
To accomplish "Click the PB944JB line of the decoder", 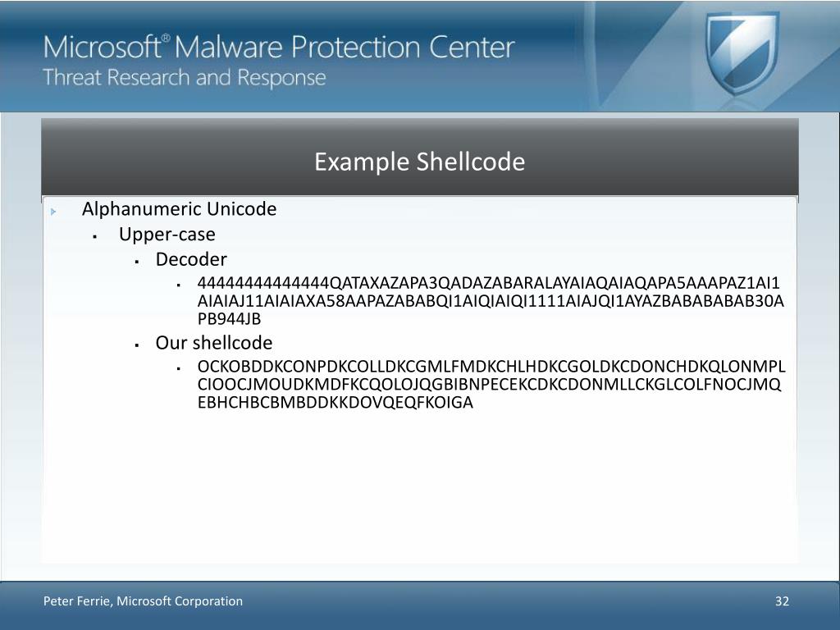I will (x=230, y=319).
